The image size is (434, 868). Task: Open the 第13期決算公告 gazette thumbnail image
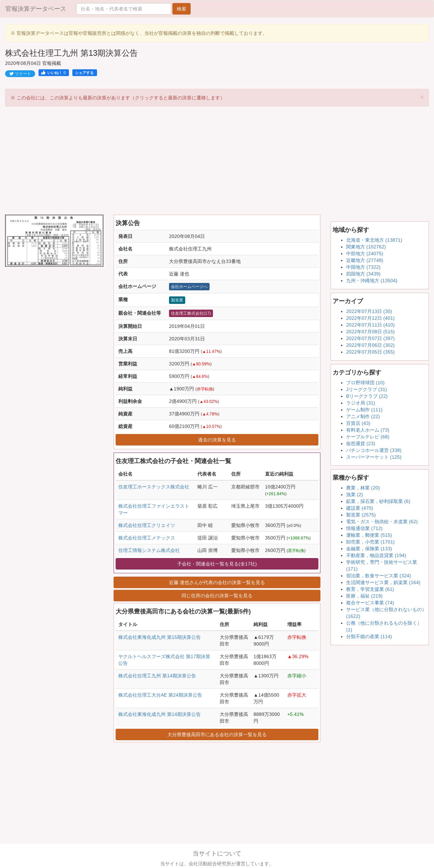tap(54, 241)
